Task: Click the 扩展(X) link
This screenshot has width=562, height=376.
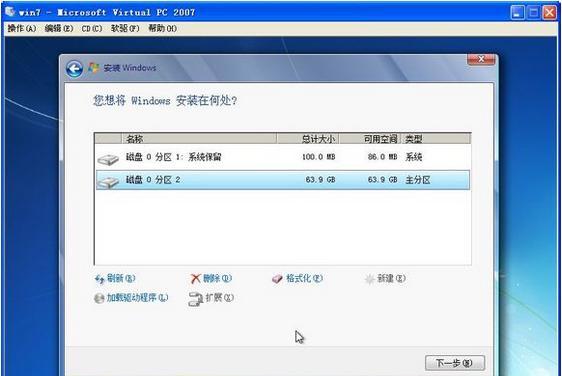Action: pos(220,298)
